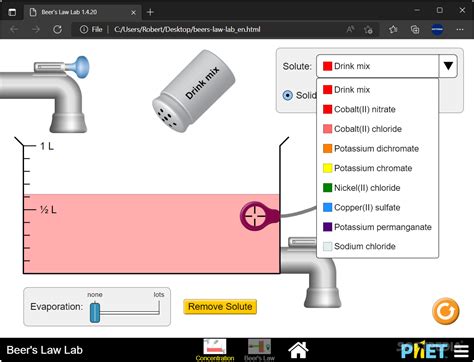Choose Potassium dichromate solute
474x362 pixels.
click(377, 149)
